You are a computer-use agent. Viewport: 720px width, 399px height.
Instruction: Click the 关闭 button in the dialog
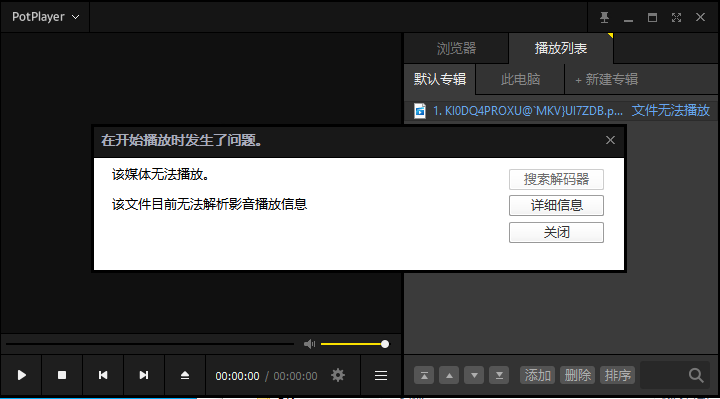click(556, 232)
